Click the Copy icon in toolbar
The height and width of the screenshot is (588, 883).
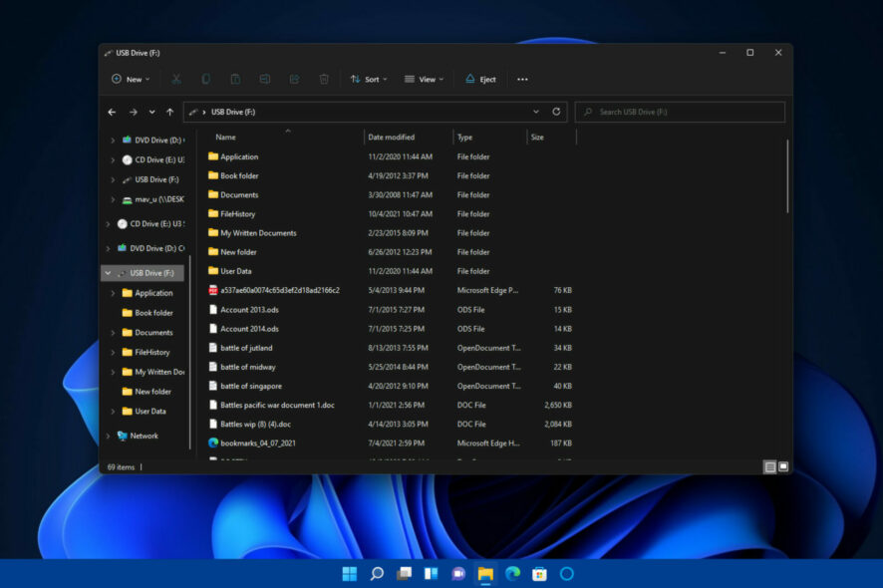206,80
